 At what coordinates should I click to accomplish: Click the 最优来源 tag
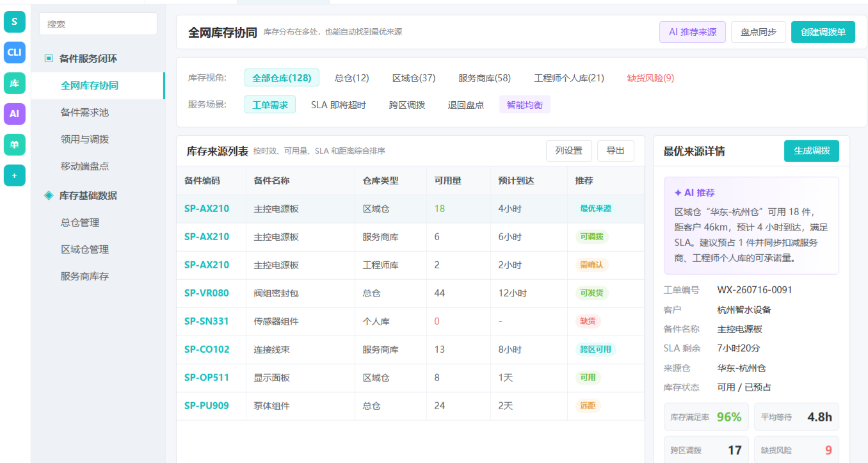(595, 209)
